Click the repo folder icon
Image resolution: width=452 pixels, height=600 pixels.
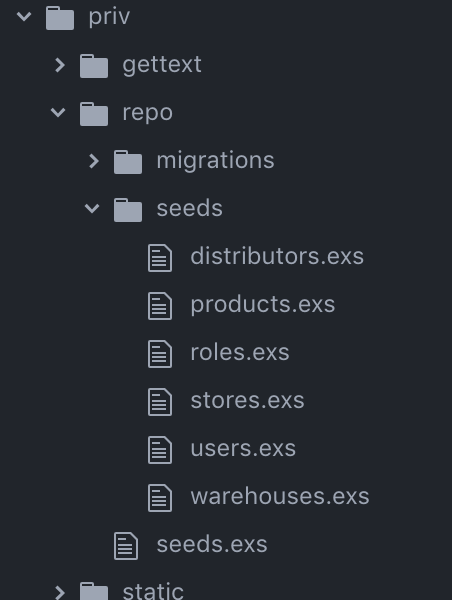tap(94, 114)
